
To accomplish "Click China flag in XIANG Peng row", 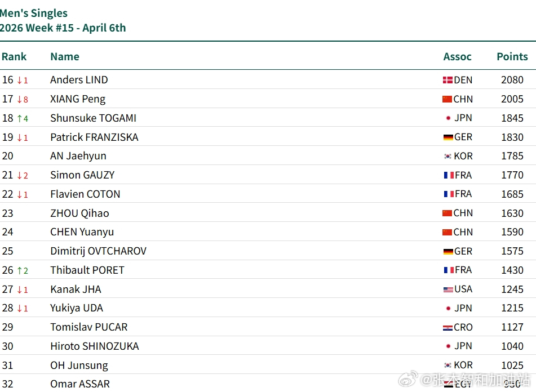I will tap(448, 100).
